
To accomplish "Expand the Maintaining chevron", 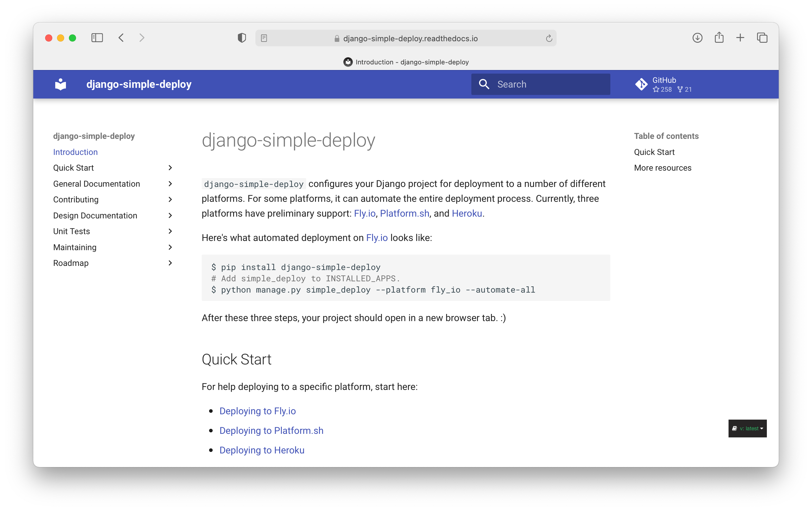I will point(170,247).
